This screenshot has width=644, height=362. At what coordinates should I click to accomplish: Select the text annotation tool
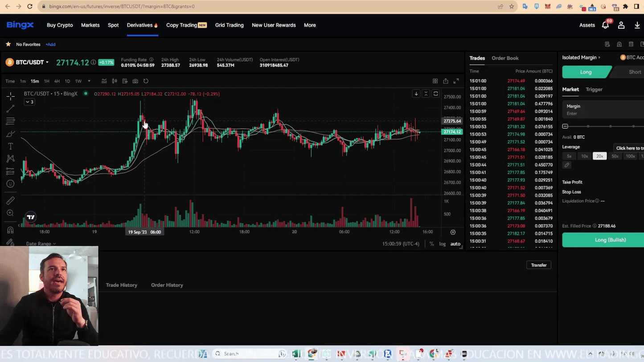click(10, 146)
